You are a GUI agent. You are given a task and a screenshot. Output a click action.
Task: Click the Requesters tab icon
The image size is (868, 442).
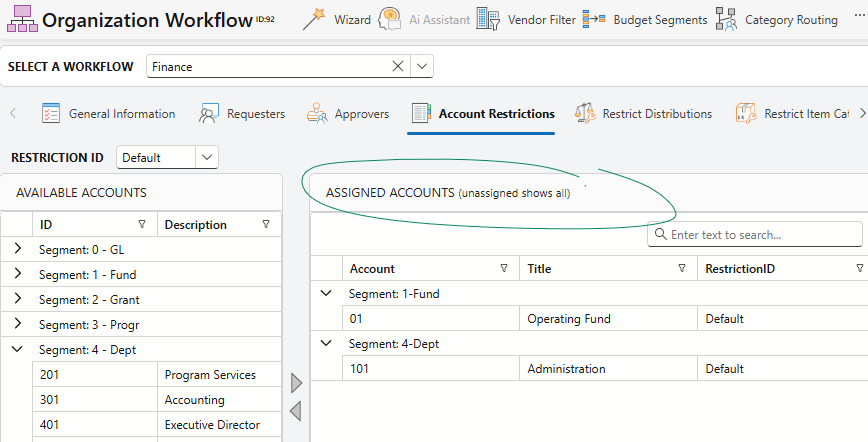point(209,114)
